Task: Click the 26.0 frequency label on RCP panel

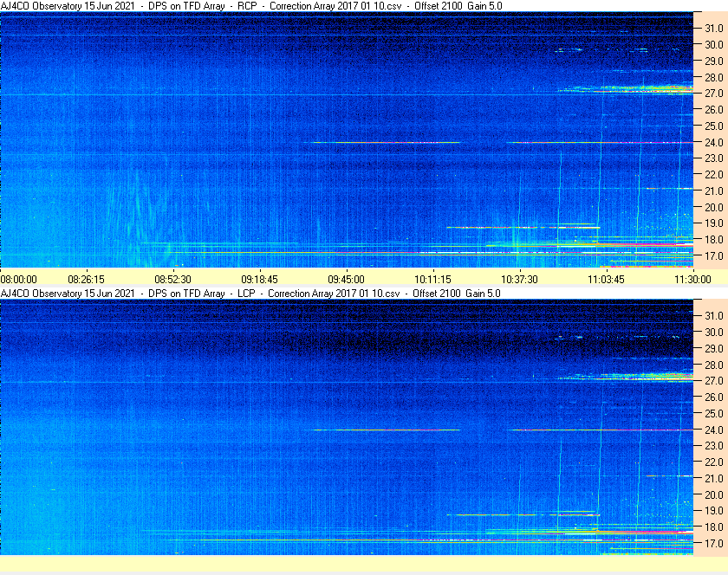Action: click(713, 109)
